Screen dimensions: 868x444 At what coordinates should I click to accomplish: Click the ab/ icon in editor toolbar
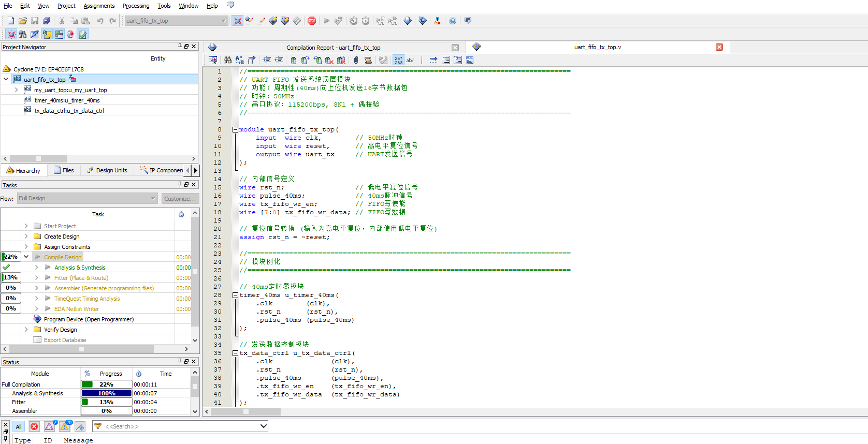point(410,60)
